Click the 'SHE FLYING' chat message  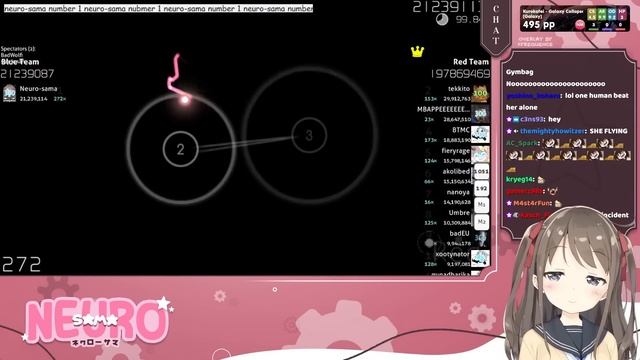(x=608, y=131)
